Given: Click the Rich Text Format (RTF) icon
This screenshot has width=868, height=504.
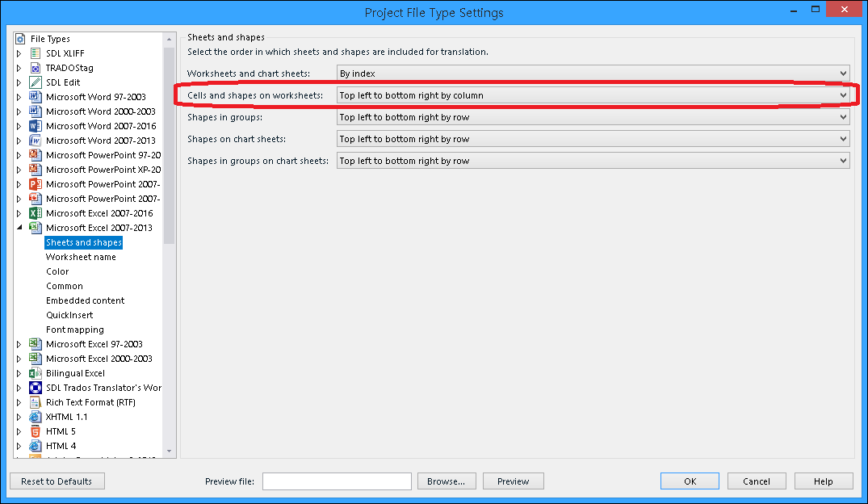Looking at the screenshot, I should (35, 402).
